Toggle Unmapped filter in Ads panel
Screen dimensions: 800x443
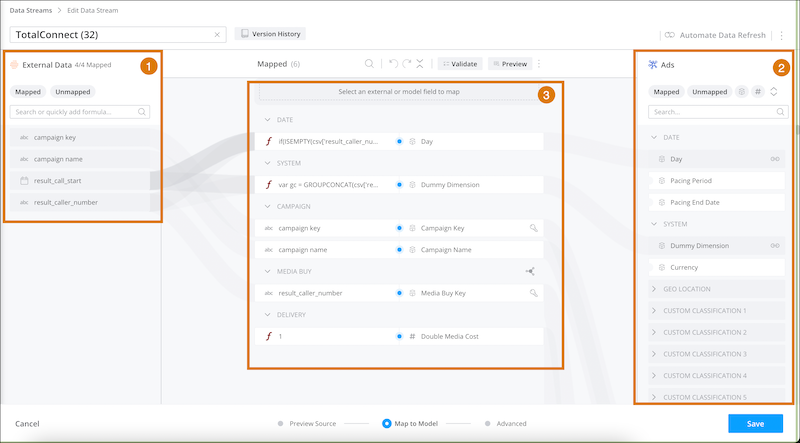(x=709, y=92)
